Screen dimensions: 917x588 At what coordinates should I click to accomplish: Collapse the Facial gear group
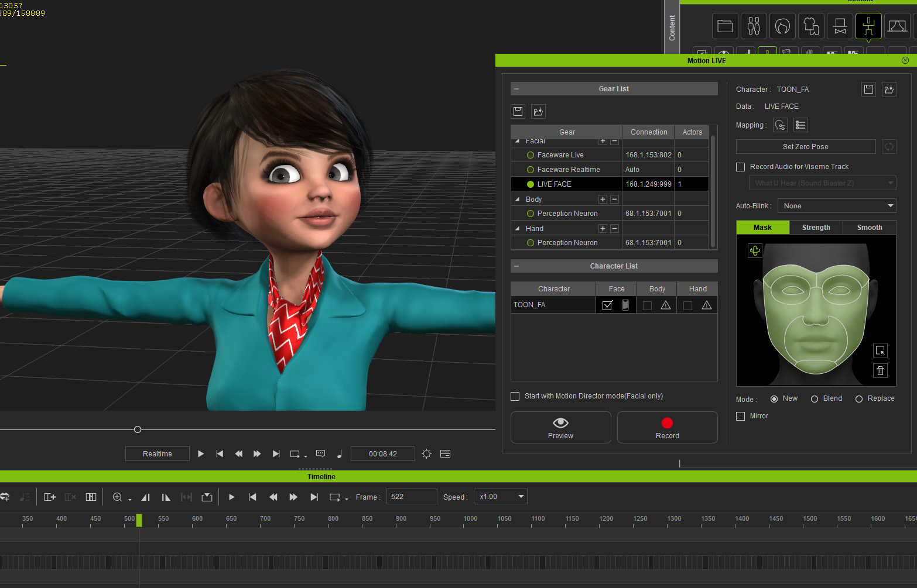pos(517,141)
